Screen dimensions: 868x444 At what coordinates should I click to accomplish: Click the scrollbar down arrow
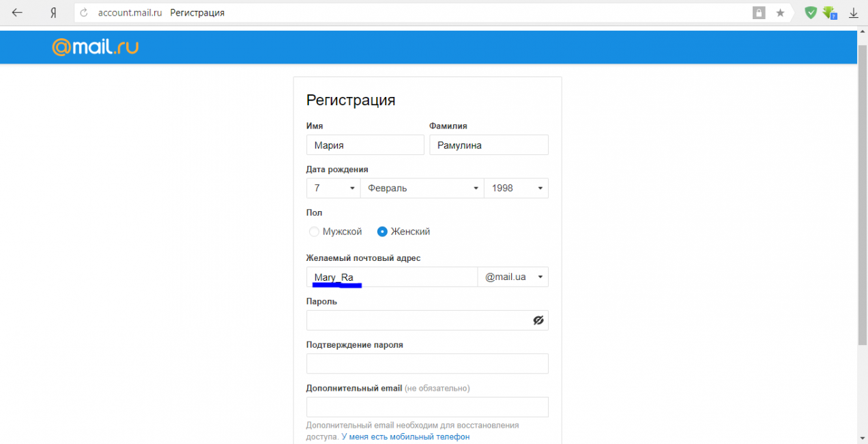click(863, 437)
